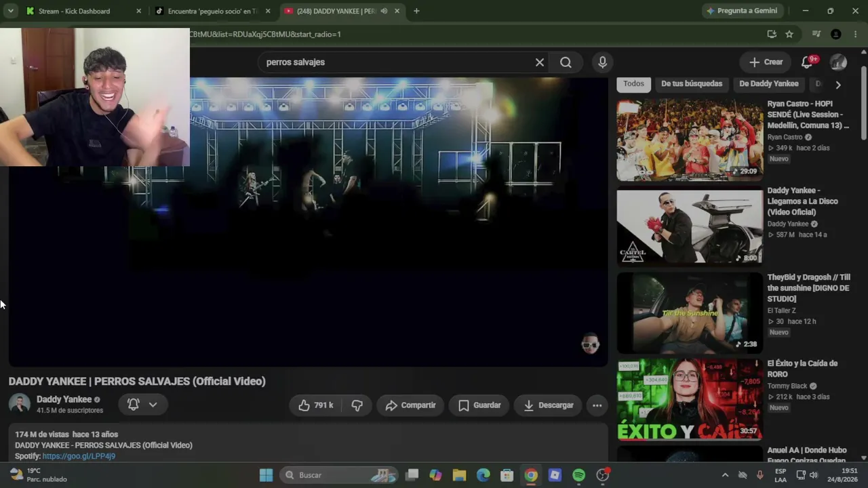
Task: Open Daddy Yankee channel avatar
Action: (x=20, y=404)
